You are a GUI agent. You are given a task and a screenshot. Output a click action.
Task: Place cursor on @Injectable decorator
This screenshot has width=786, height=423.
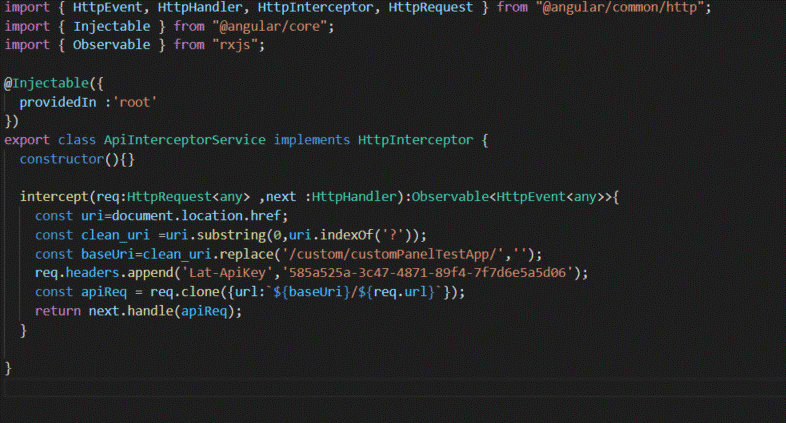pyautogui.click(x=47, y=83)
